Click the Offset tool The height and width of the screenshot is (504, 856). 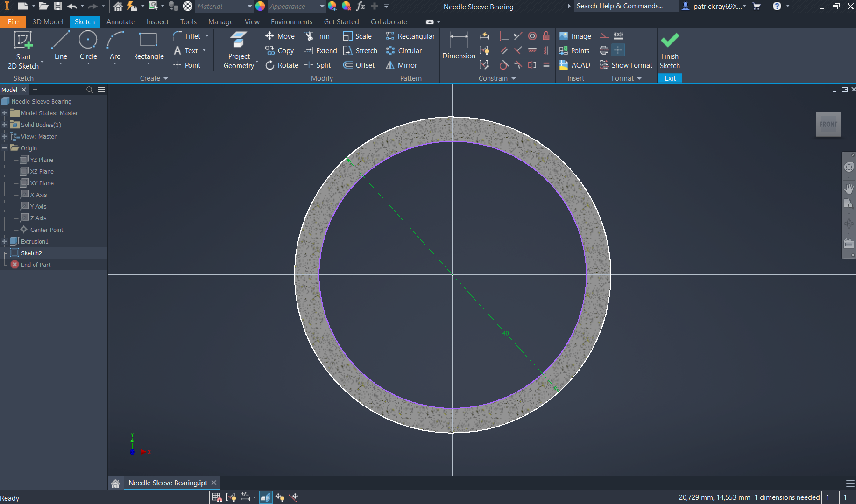(359, 65)
